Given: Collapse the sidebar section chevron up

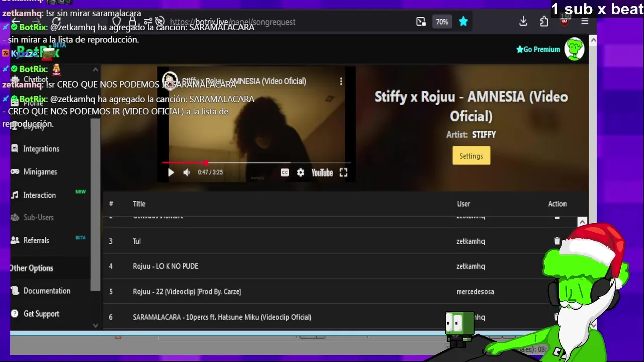Looking at the screenshot, I should pos(95,69).
